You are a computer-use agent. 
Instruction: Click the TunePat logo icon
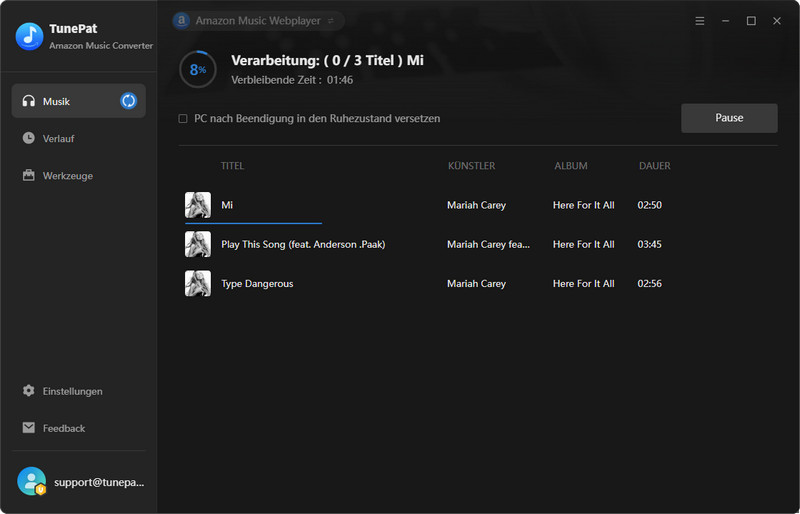point(30,36)
